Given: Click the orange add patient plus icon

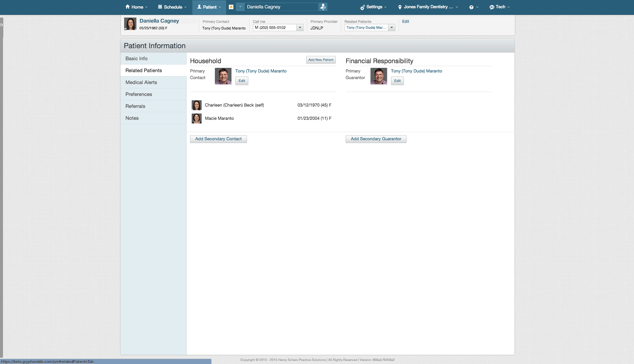Looking at the screenshot, I should click(x=231, y=7).
